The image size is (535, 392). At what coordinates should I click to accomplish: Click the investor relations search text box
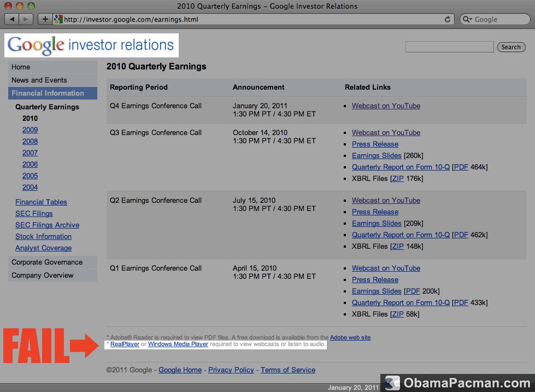pyautogui.click(x=449, y=47)
